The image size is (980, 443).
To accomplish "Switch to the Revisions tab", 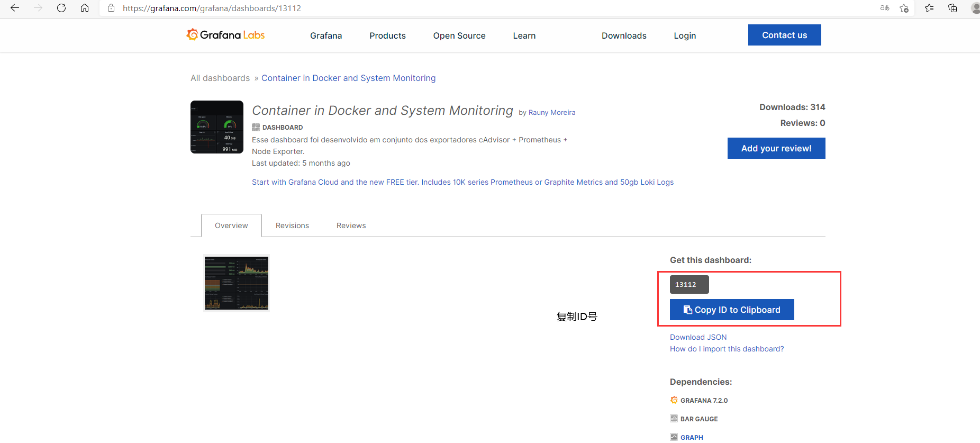I will pyautogui.click(x=292, y=225).
